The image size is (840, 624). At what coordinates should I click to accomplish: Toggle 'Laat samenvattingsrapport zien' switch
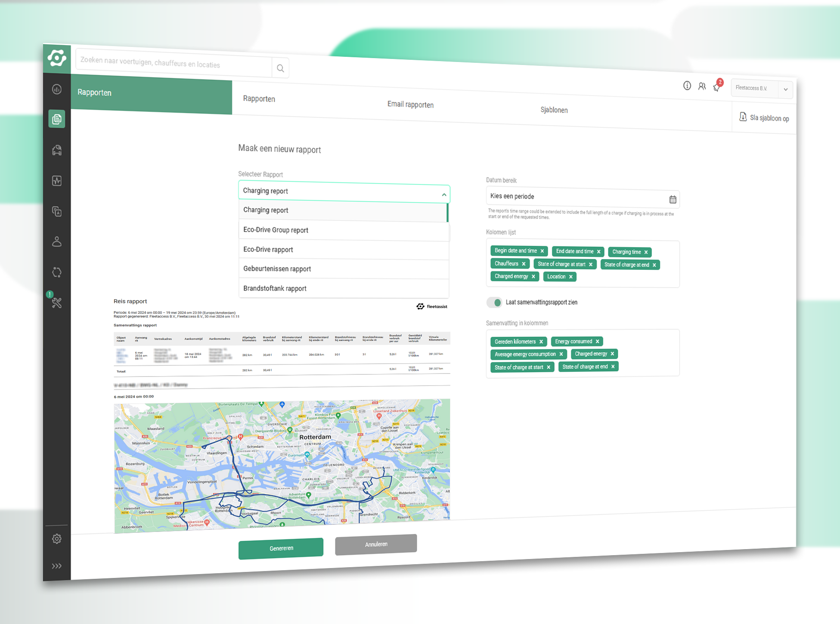[494, 303]
